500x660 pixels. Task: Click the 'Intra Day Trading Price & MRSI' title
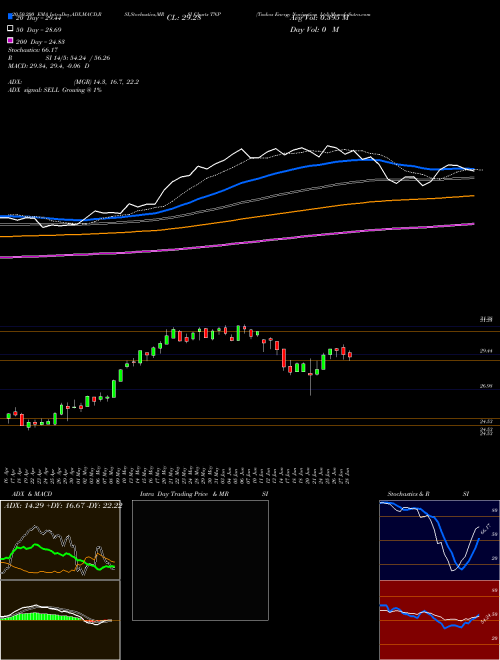(204, 494)
